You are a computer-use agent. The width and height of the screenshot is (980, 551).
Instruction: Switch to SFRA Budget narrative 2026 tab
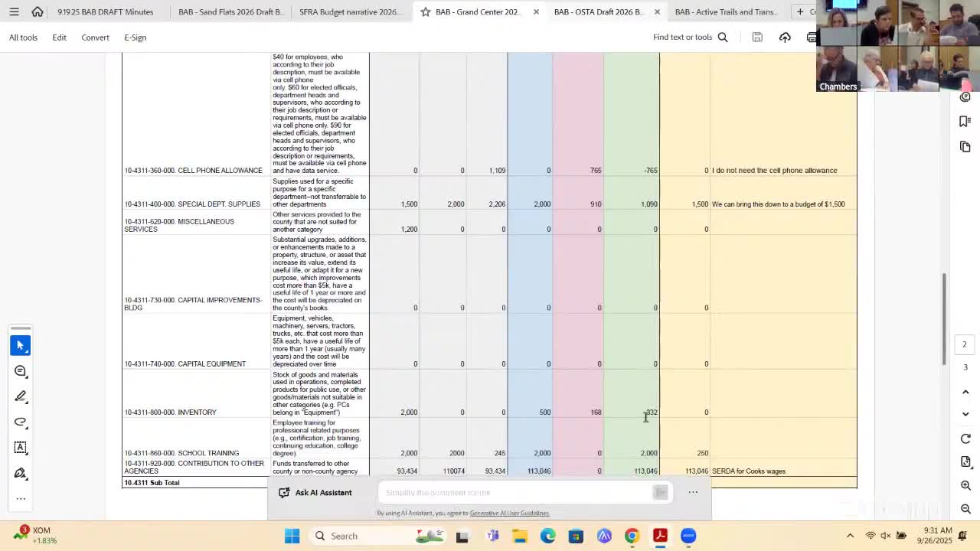(x=349, y=12)
